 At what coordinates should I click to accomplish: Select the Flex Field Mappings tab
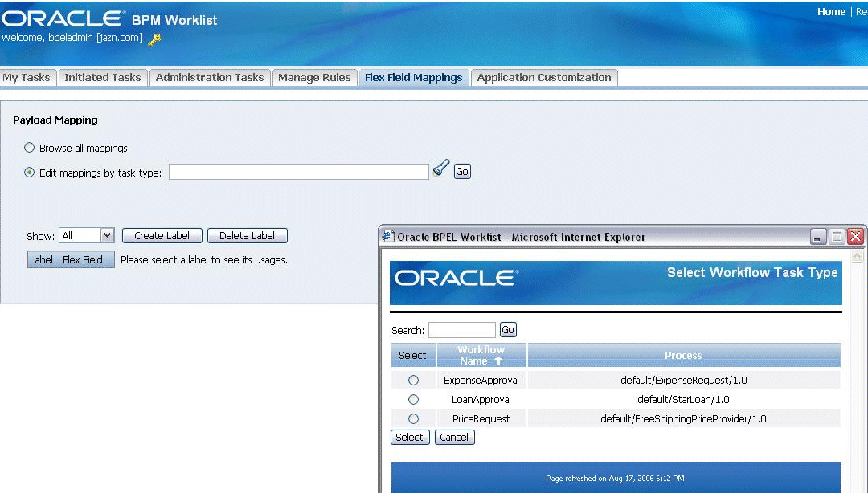click(414, 77)
